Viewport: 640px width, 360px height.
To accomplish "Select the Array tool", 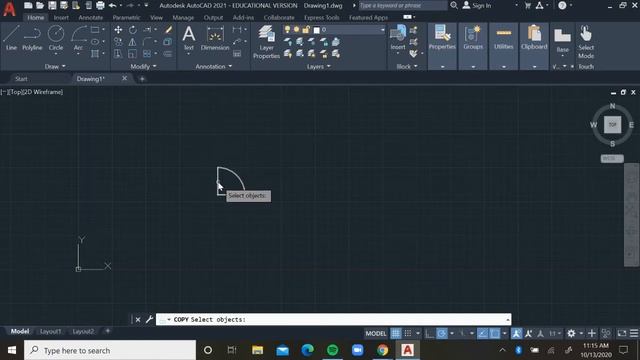I will (x=147, y=54).
